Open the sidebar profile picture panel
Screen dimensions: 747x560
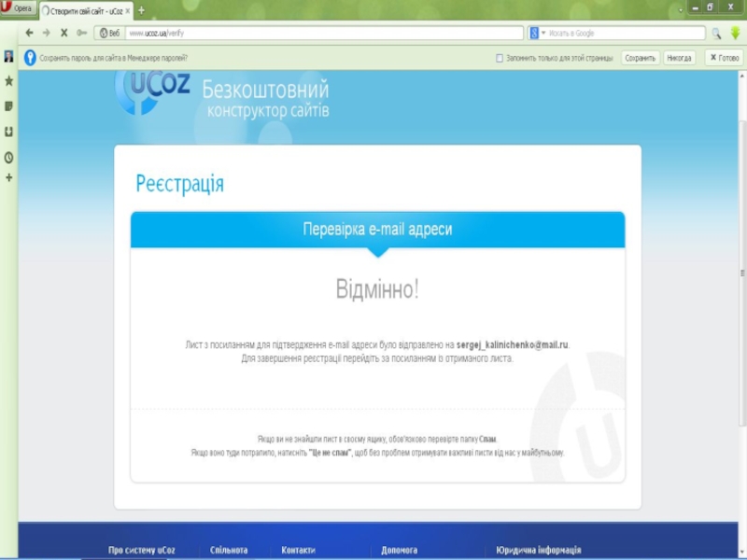coord(8,56)
